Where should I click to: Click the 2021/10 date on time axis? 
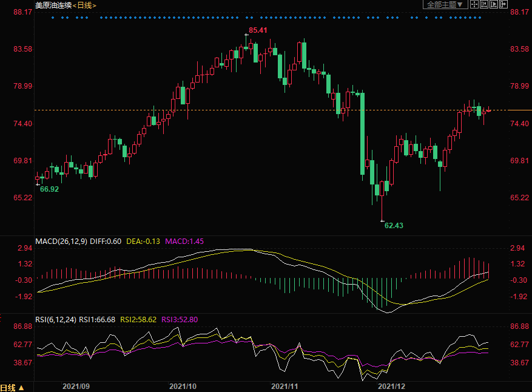click(183, 386)
